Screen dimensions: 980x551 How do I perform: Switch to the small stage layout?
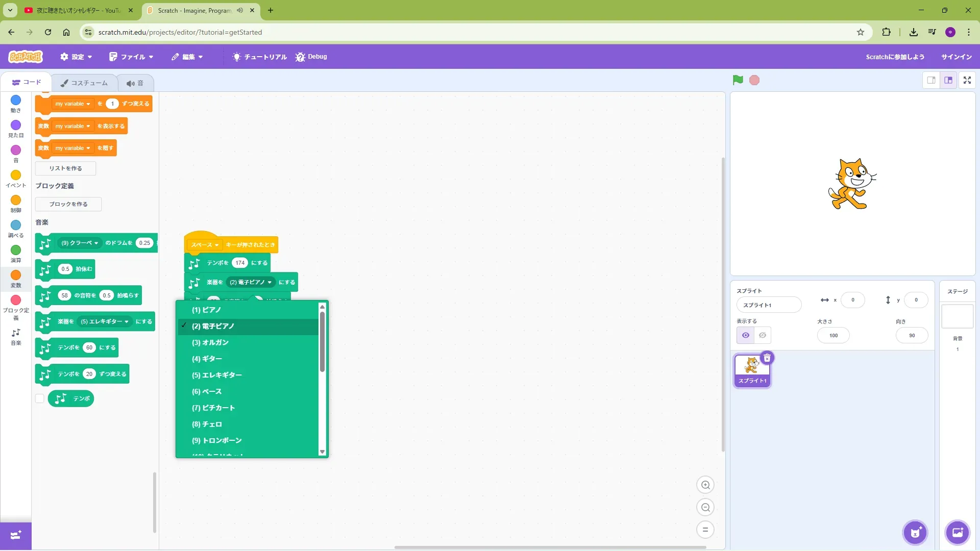[931, 80]
